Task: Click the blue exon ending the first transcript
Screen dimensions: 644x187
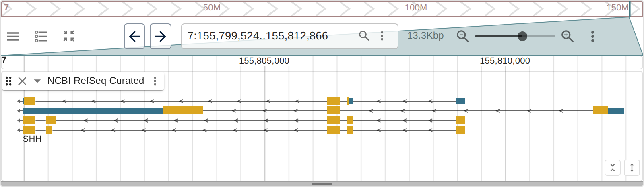Action: pos(461,101)
